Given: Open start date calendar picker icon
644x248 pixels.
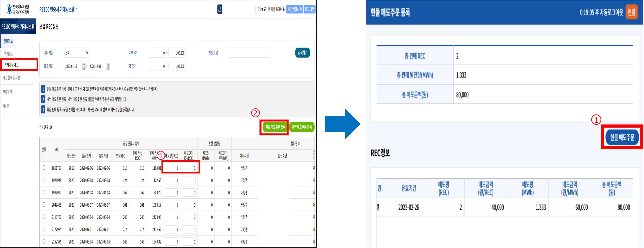Looking at the screenshot, I should [84, 66].
